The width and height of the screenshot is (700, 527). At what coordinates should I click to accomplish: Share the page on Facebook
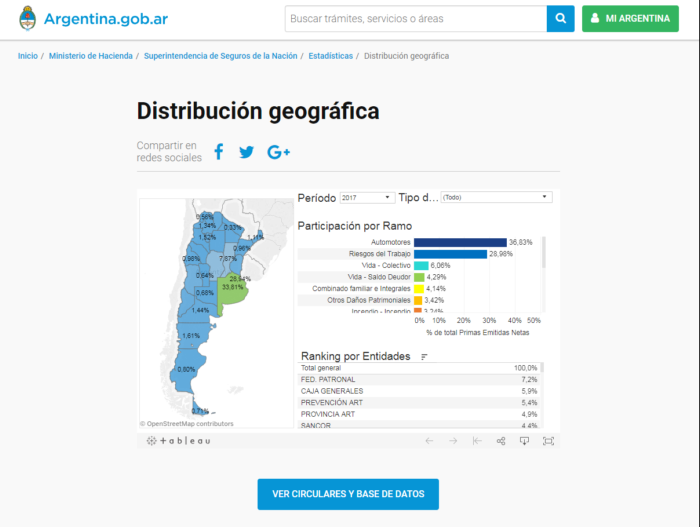(x=219, y=152)
